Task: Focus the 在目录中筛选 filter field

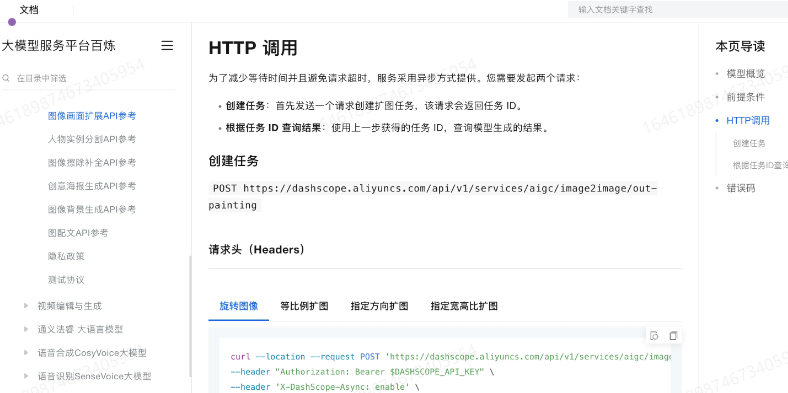Action: [x=88, y=78]
